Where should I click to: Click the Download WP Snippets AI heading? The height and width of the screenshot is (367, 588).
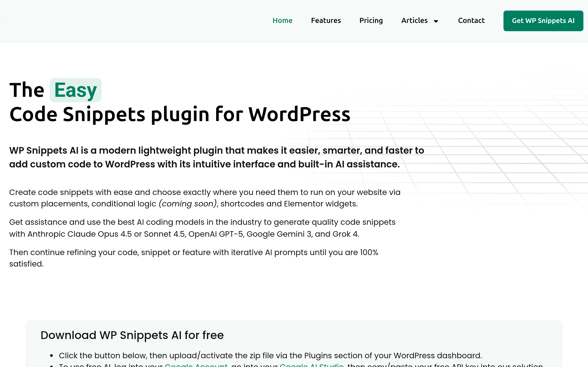pyautogui.click(x=132, y=335)
